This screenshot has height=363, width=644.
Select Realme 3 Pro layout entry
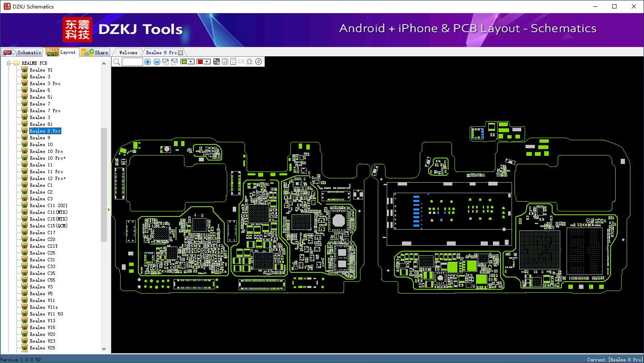point(45,83)
